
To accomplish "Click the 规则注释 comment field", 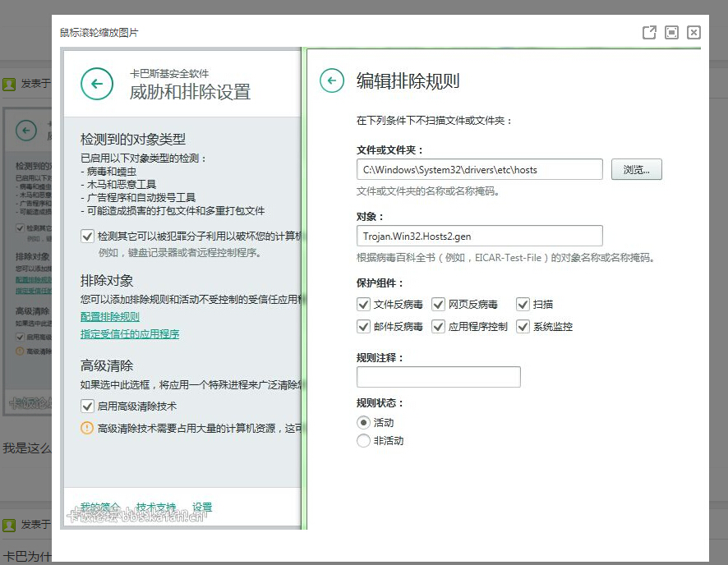I will 438,377.
